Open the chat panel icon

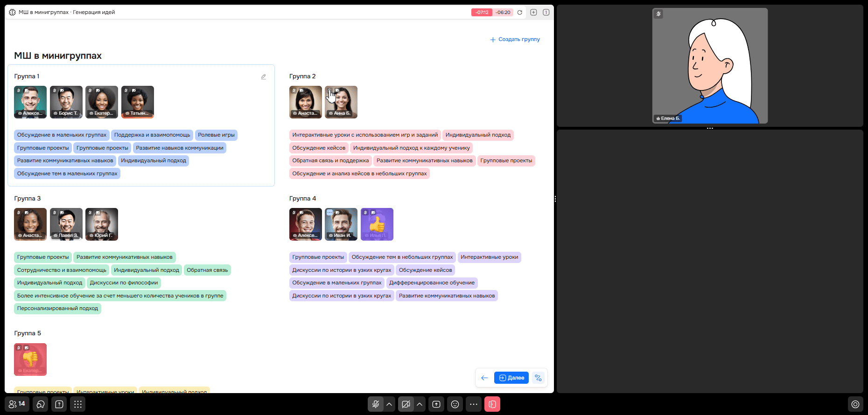(x=41, y=404)
